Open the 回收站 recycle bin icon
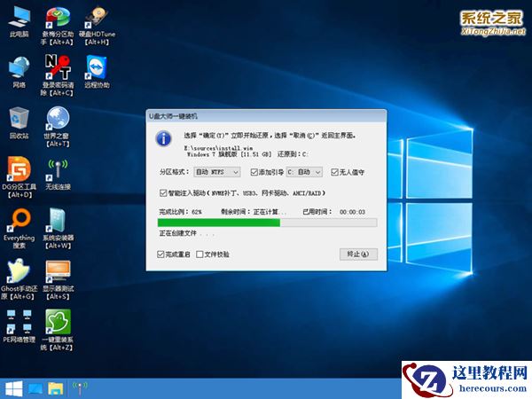The height and width of the screenshot is (399, 532). [19, 123]
